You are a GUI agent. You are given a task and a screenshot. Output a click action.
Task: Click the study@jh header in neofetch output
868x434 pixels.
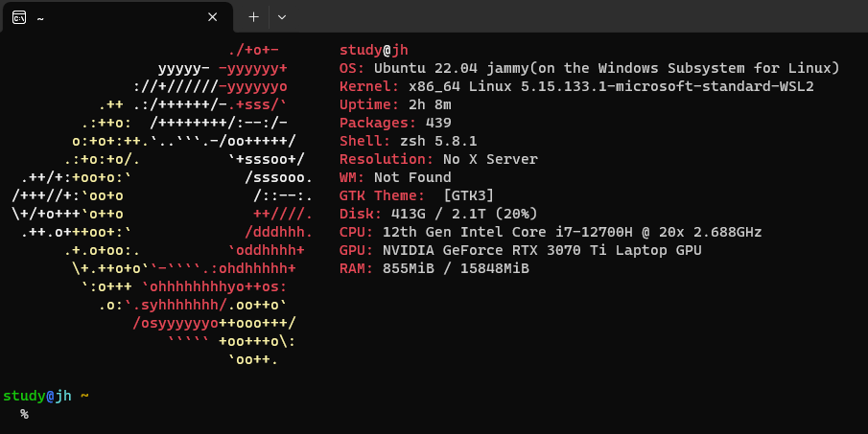point(374,50)
